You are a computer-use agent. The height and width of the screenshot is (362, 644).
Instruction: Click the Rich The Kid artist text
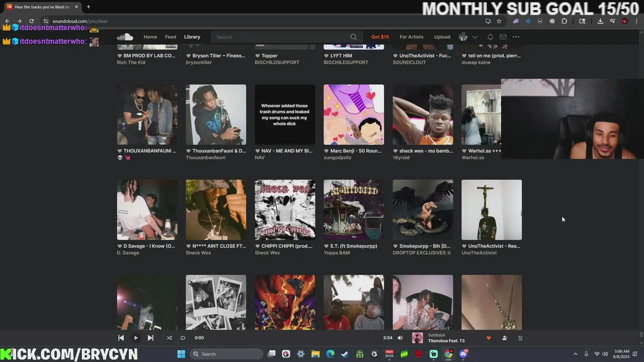pos(131,62)
